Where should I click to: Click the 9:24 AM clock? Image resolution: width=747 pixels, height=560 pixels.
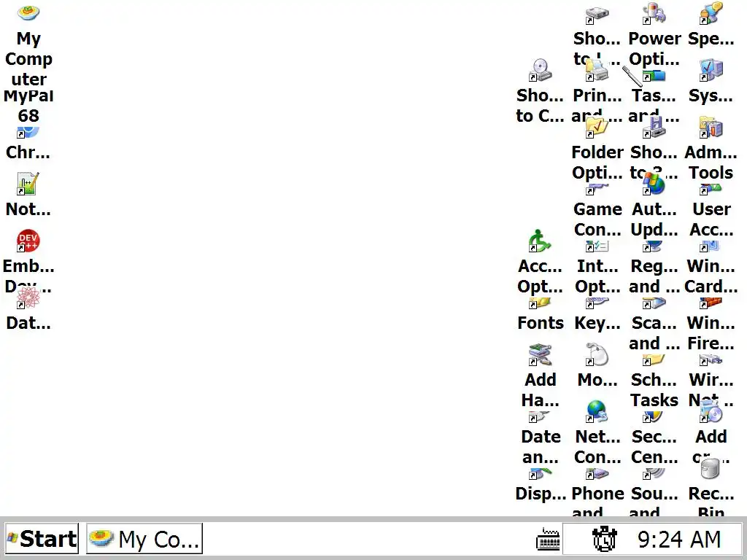point(679,540)
